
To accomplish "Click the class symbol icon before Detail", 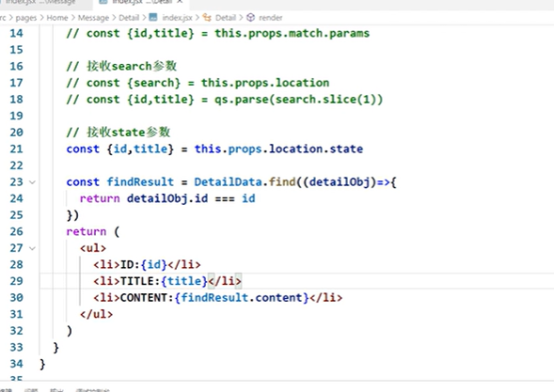I will click(x=207, y=17).
